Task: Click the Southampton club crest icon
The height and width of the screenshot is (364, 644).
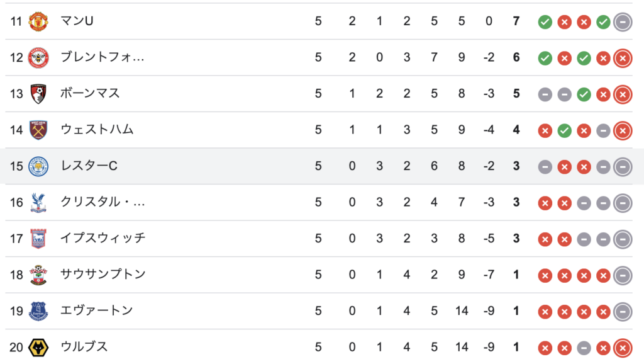Action: click(38, 275)
